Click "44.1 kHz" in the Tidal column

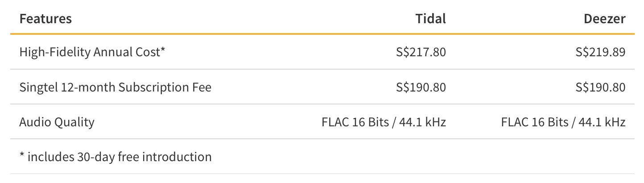click(422, 122)
